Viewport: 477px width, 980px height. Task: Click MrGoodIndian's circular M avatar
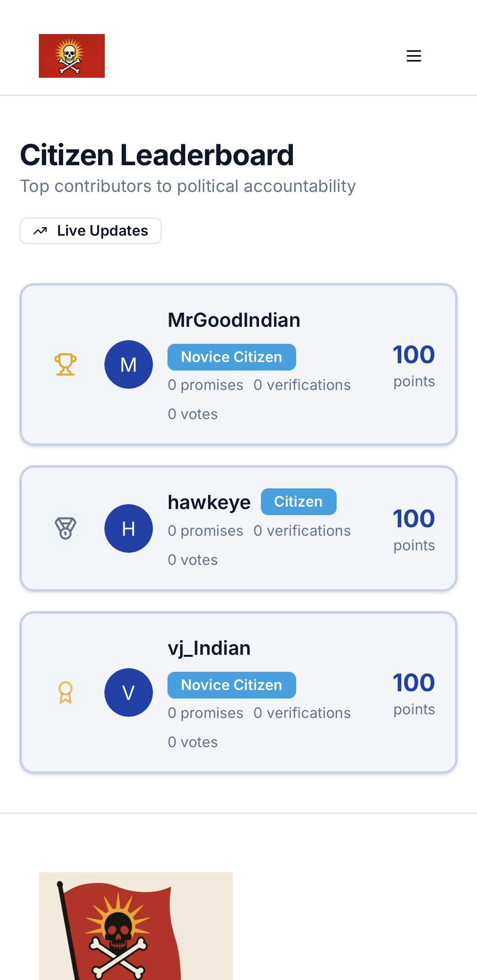[x=128, y=364]
